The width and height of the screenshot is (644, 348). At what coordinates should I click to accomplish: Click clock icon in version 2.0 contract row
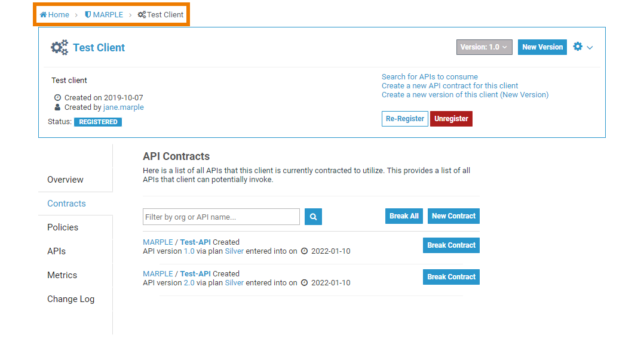pyautogui.click(x=304, y=283)
